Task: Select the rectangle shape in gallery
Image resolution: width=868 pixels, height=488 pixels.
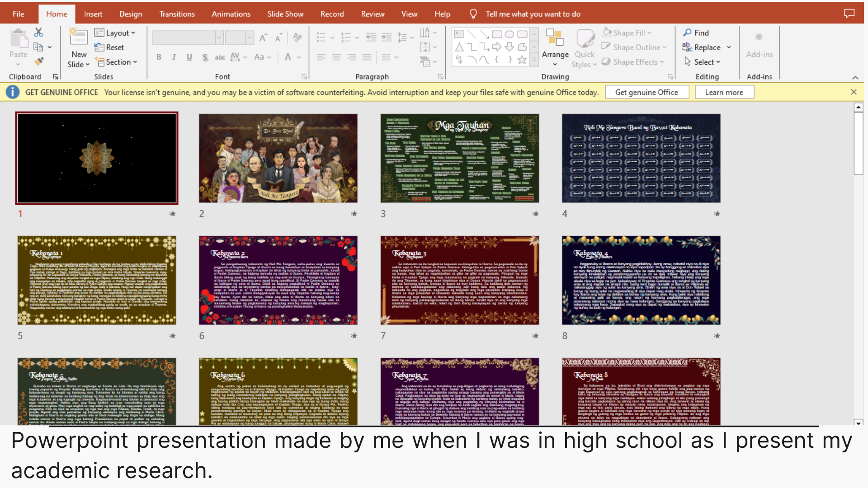Action: (x=496, y=34)
